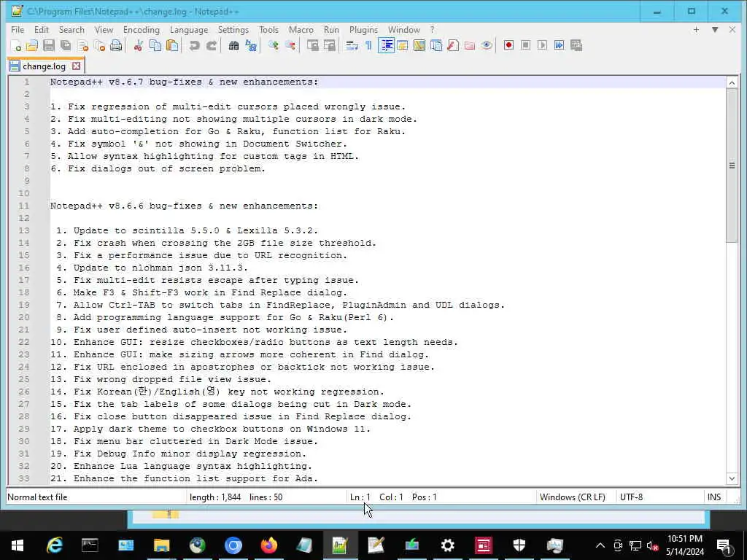Expand the down-triangle dropdown in menu bar
Screen dimensions: 747x560
(x=715, y=29)
